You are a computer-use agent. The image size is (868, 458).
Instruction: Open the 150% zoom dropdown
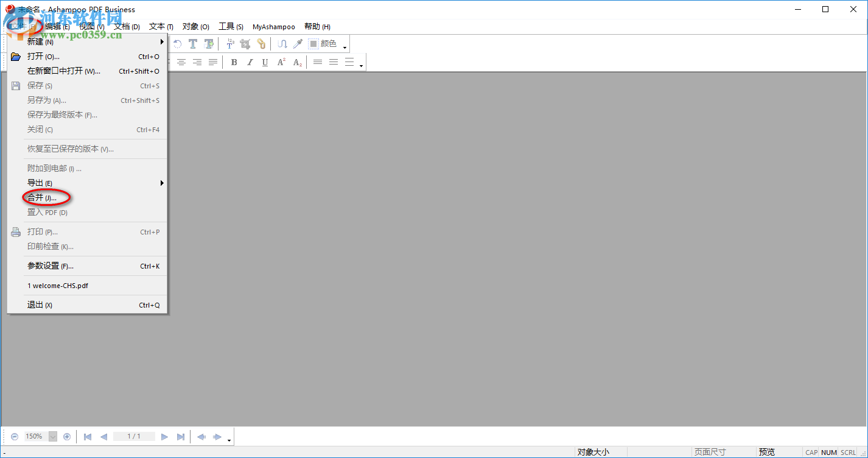tap(53, 437)
